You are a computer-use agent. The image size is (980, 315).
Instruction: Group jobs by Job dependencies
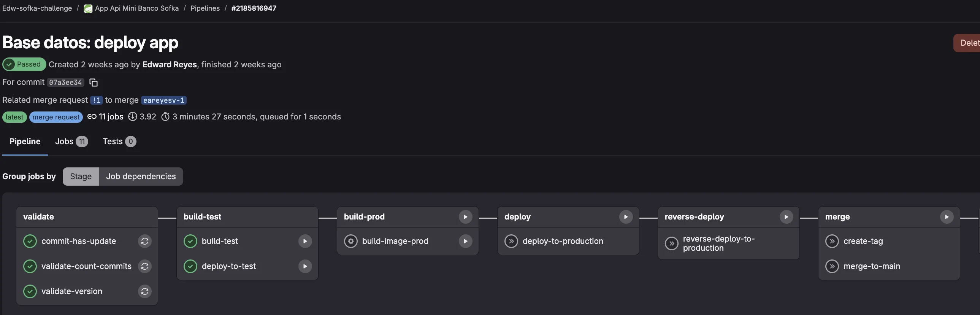click(x=141, y=177)
